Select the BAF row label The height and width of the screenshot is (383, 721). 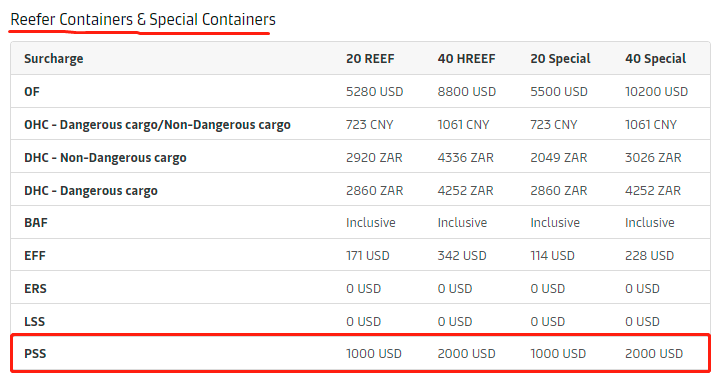pos(35,223)
